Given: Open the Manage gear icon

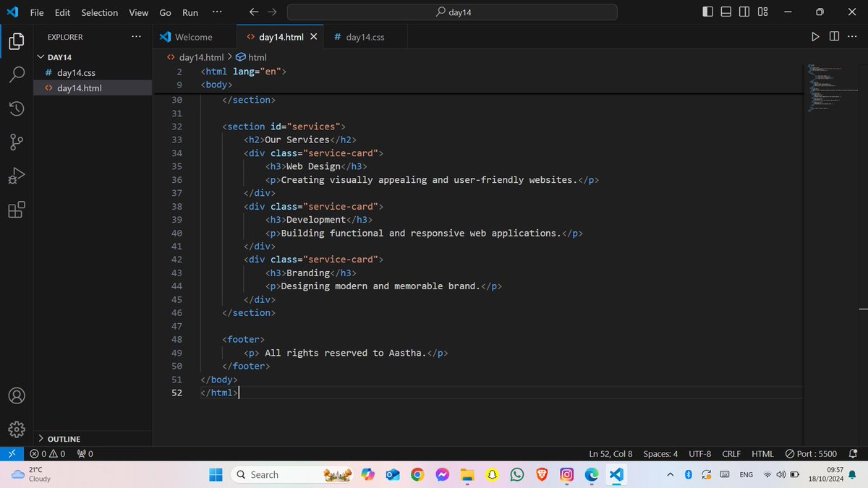Looking at the screenshot, I should pos(16,429).
